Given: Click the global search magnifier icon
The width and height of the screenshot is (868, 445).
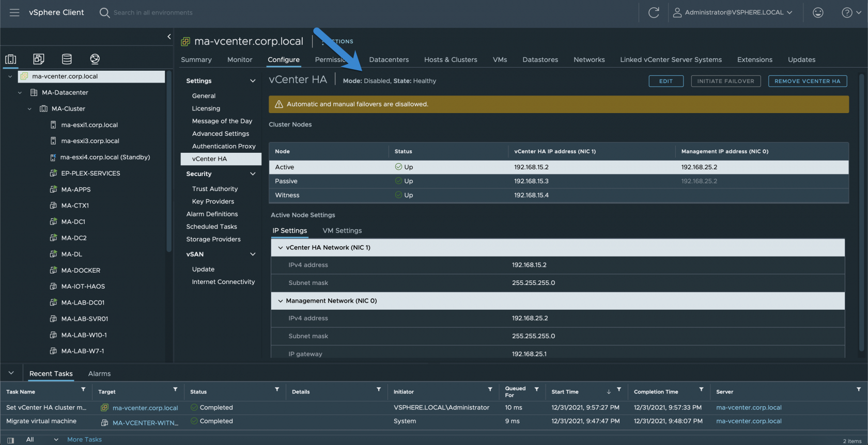Looking at the screenshot, I should pos(104,12).
